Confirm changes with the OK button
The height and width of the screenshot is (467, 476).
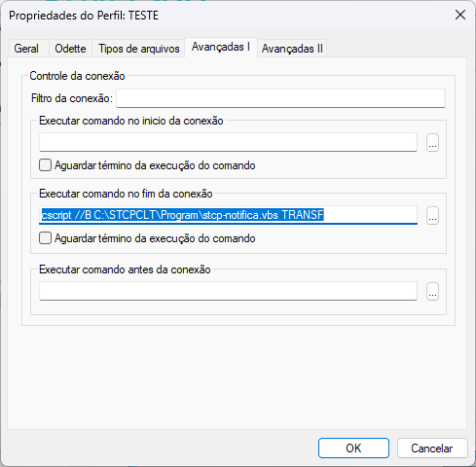pyautogui.click(x=353, y=449)
